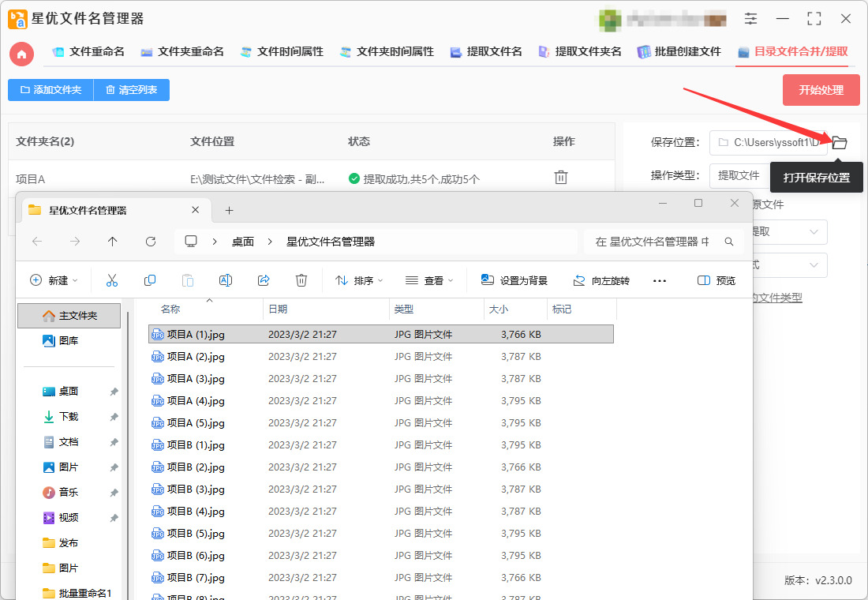Viewport: 868px width, 600px height.
Task: Open 下载 in the navigation pane
Action: click(69, 416)
